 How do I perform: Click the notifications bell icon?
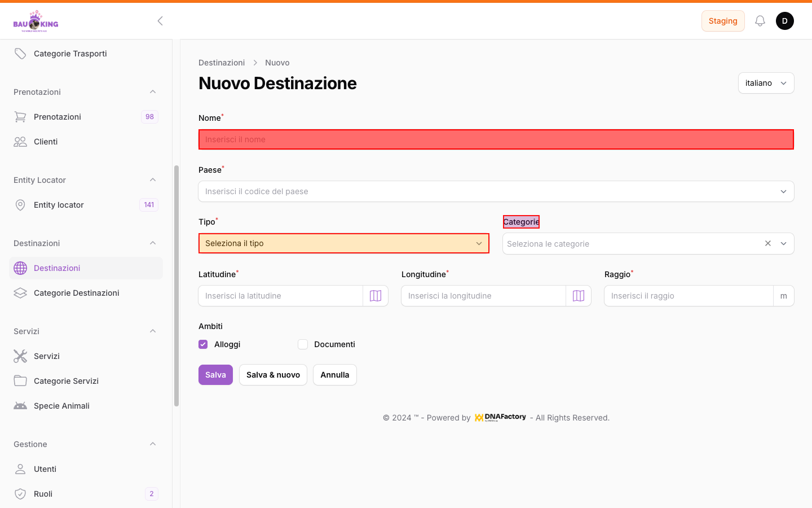760,20
